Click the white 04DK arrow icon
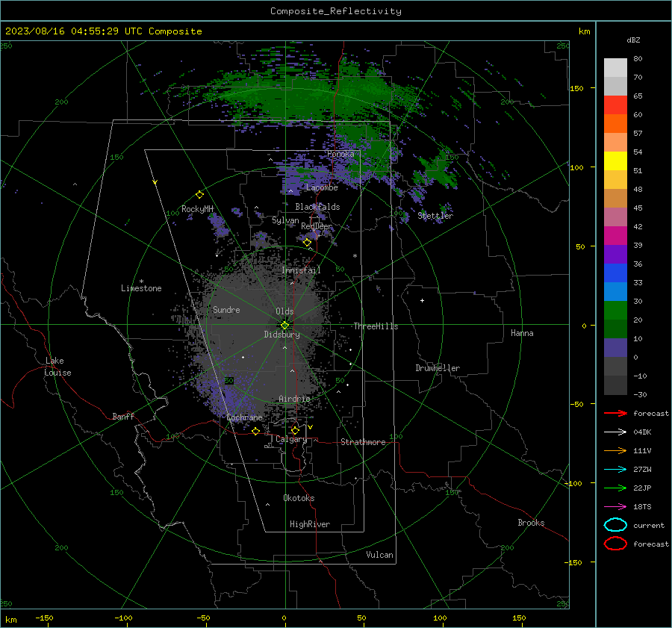This screenshot has height=628, width=672. click(615, 432)
